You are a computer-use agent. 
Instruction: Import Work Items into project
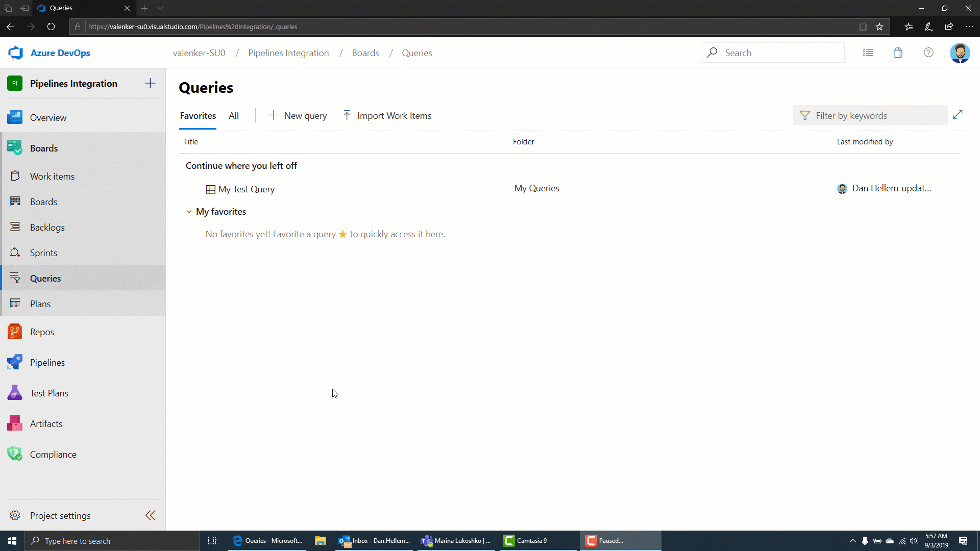[387, 115]
